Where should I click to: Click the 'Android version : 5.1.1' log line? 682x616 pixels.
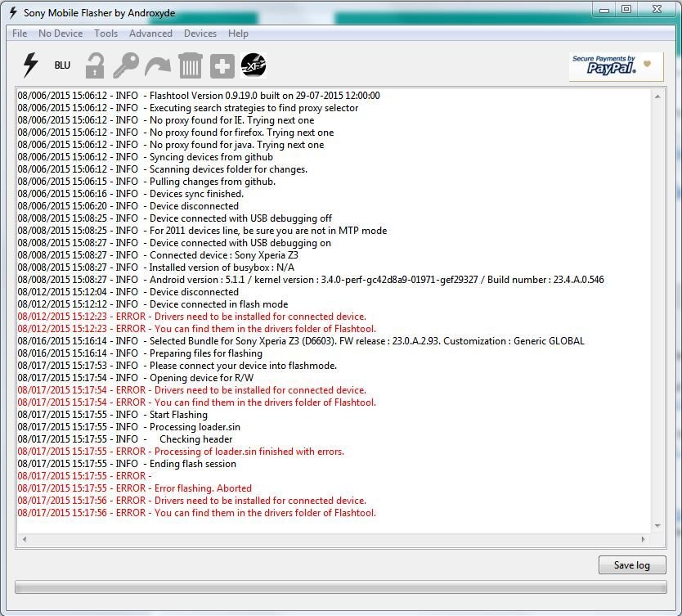click(311, 279)
